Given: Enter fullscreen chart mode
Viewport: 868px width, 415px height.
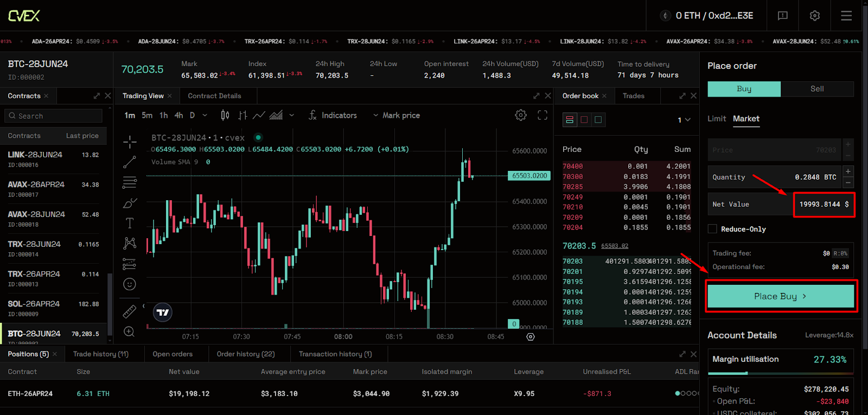Looking at the screenshot, I should coord(542,115).
